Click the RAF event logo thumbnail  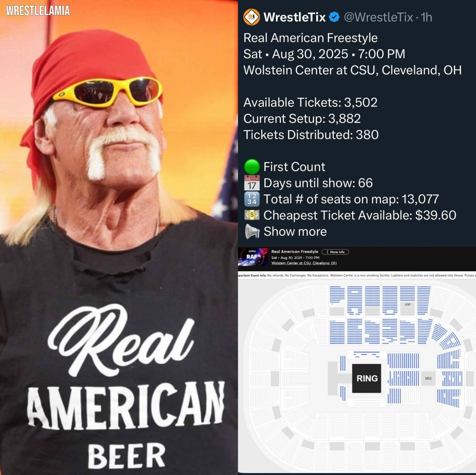point(253,257)
